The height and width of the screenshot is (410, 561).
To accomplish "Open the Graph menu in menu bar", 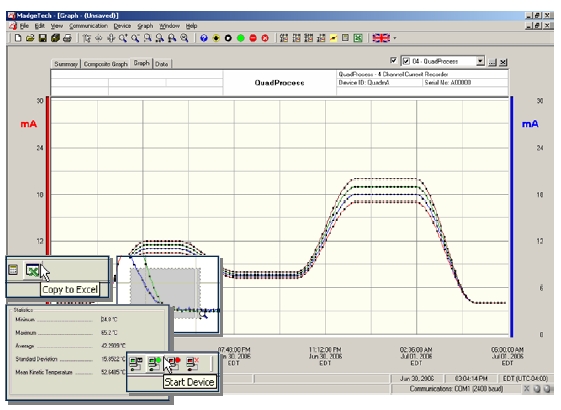I will click(145, 26).
